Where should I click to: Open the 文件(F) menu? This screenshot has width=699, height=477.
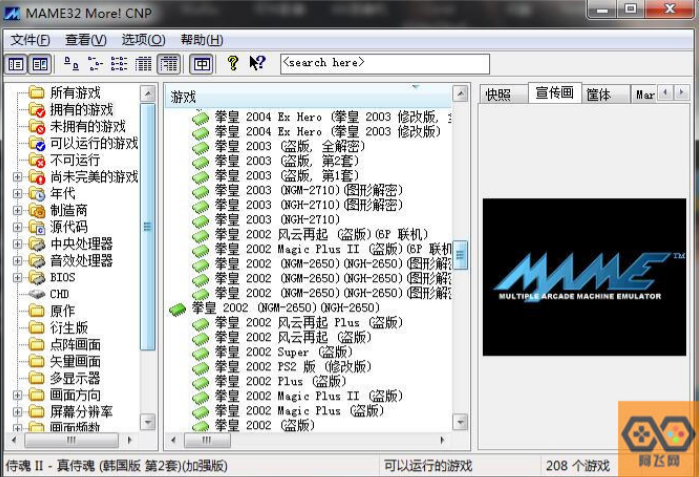(x=30, y=40)
